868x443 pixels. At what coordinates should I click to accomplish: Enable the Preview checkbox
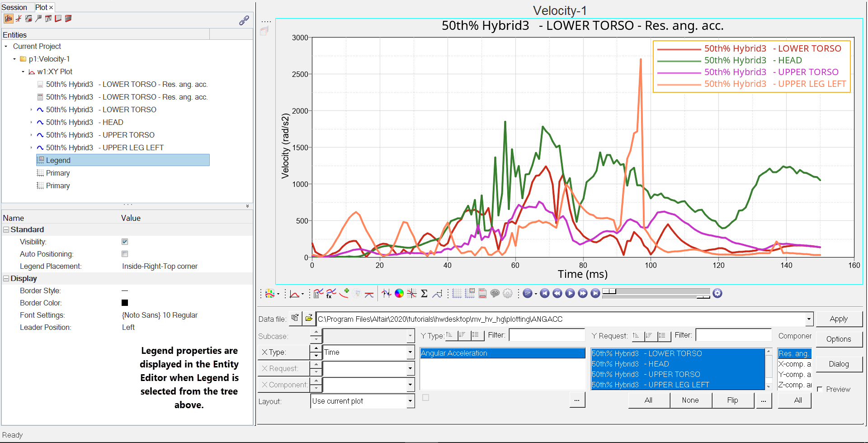coord(820,389)
